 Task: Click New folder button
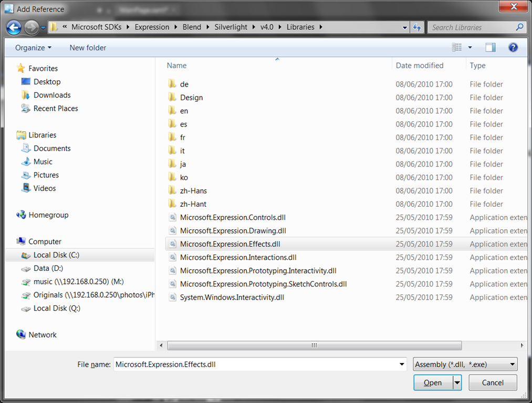(88, 48)
